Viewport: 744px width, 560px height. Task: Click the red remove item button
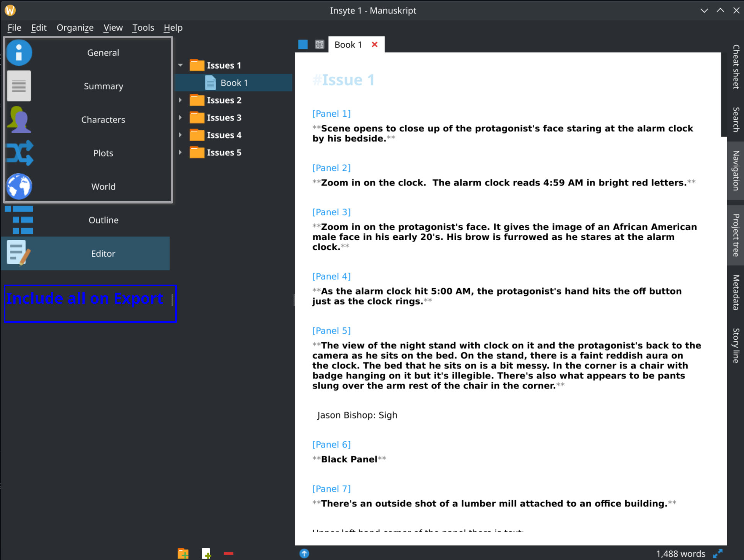coord(228,553)
